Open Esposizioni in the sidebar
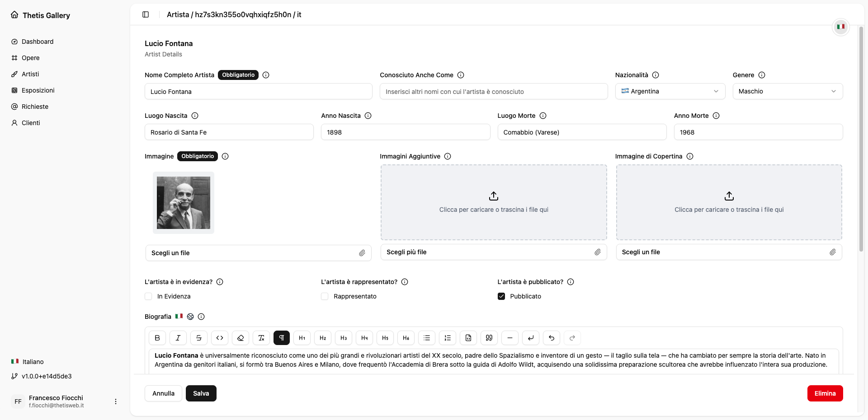The width and height of the screenshot is (868, 420). pyautogui.click(x=38, y=90)
